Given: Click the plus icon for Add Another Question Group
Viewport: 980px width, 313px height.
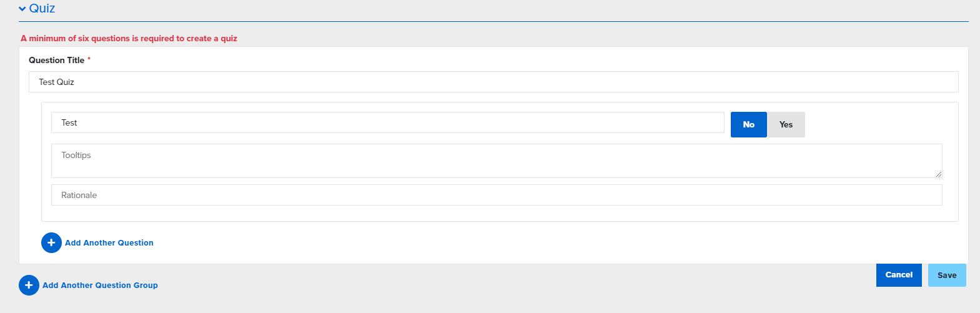Looking at the screenshot, I should (x=29, y=285).
